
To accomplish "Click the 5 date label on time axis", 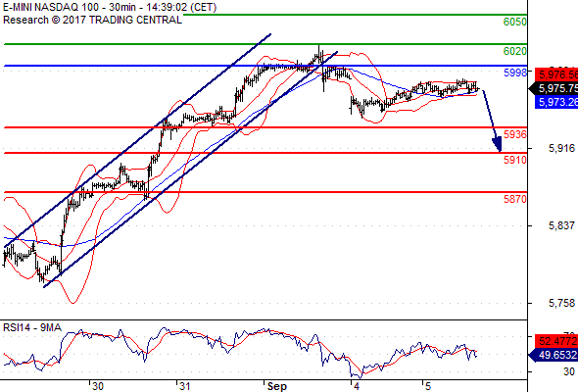I will pos(427,386).
